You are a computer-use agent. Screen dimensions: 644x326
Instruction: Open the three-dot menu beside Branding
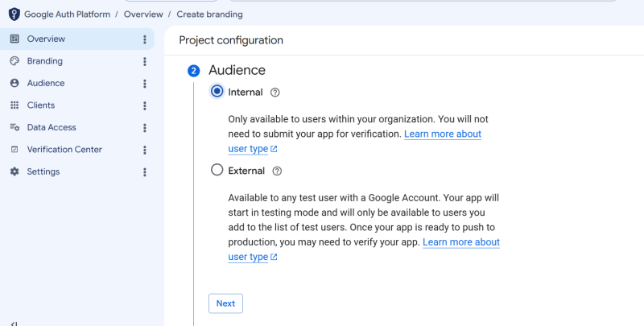(x=145, y=61)
